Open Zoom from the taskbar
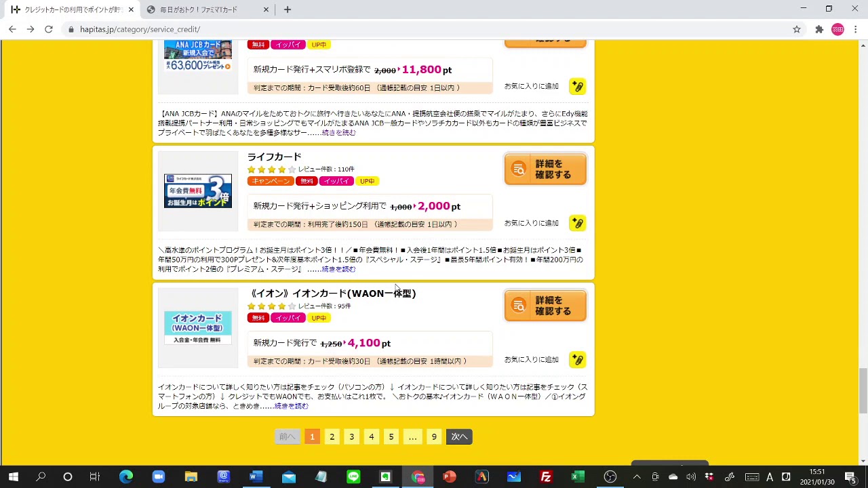Screen dimensions: 868x488 coord(159,476)
